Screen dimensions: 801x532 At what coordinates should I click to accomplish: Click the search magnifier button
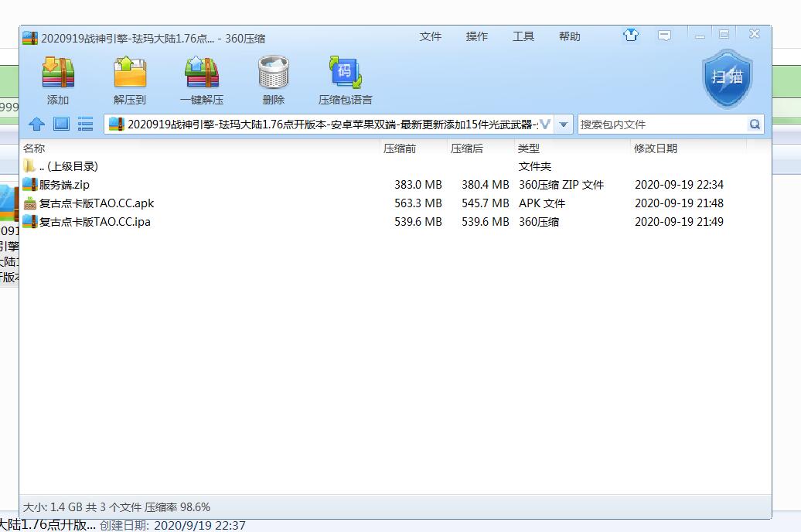(755, 124)
